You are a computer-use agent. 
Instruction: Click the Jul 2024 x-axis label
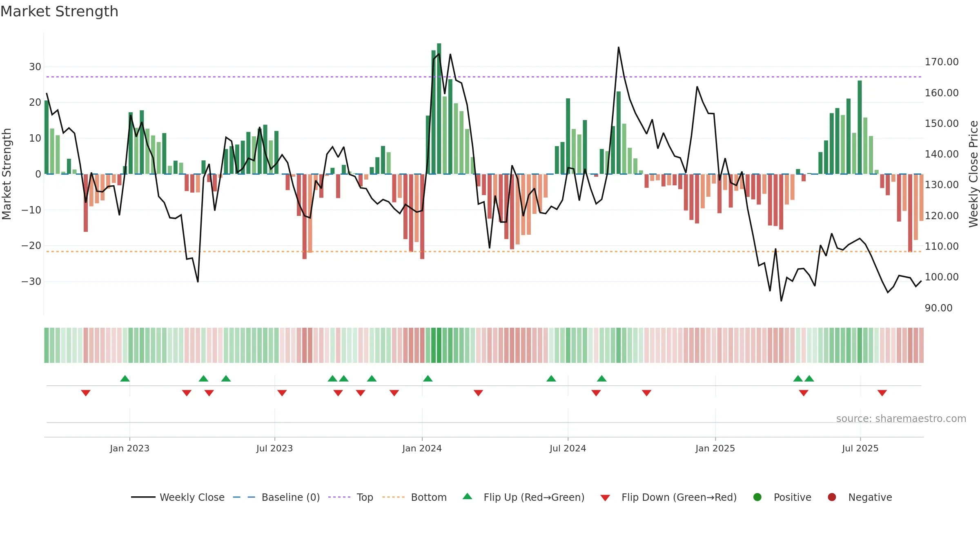[568, 448]
